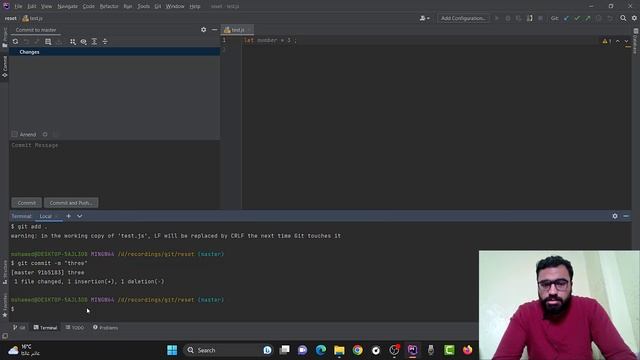The height and width of the screenshot is (360, 640).
Task: Hide the Terminal tool window
Action: coord(626,216)
